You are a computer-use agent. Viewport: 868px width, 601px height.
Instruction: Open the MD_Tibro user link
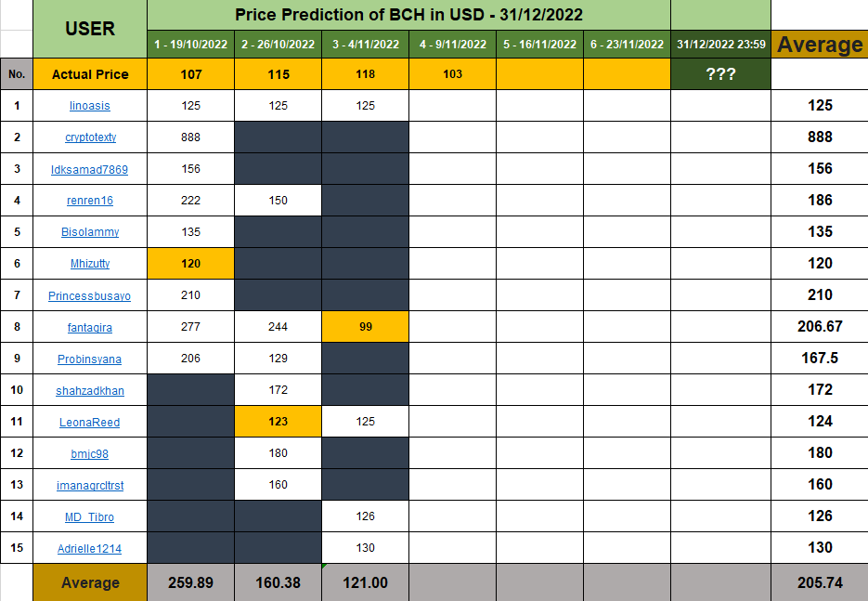click(90, 517)
